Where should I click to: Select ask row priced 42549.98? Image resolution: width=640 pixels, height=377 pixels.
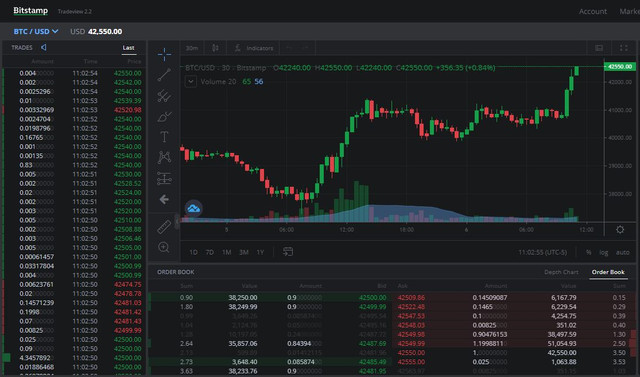(x=515, y=334)
